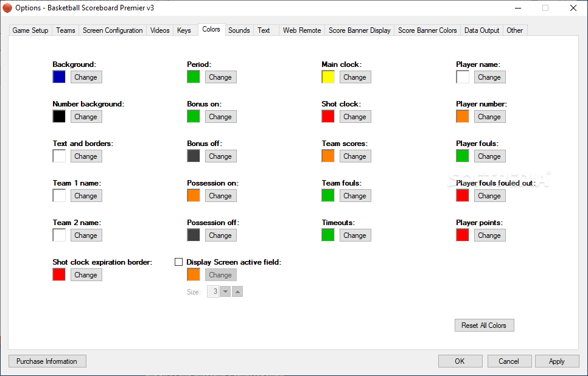Click the green Bonus on swatch
Image resolution: width=588 pixels, height=376 pixels.
194,117
